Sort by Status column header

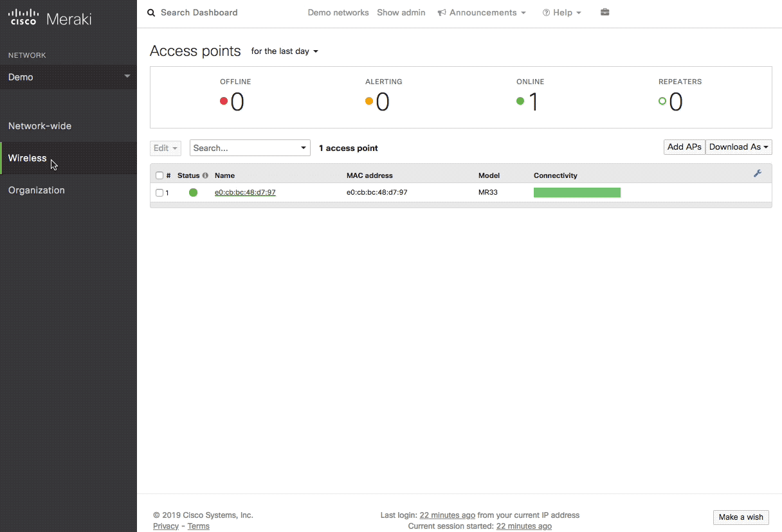pyautogui.click(x=188, y=175)
